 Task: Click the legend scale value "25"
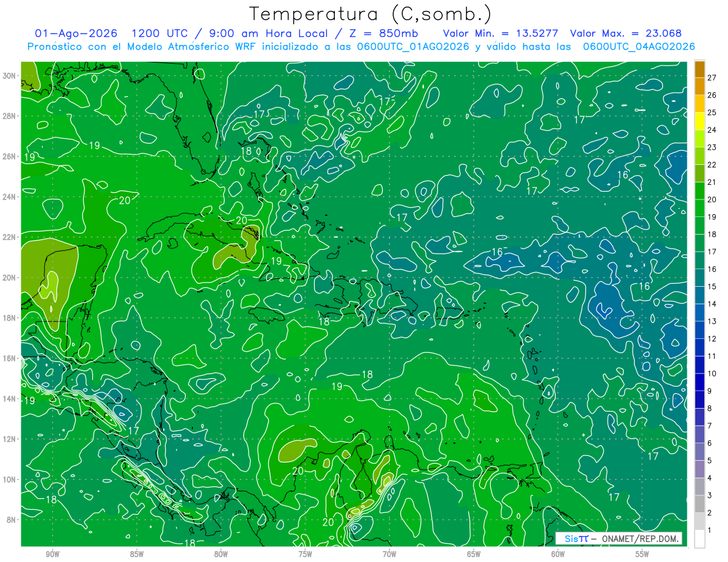click(x=712, y=113)
